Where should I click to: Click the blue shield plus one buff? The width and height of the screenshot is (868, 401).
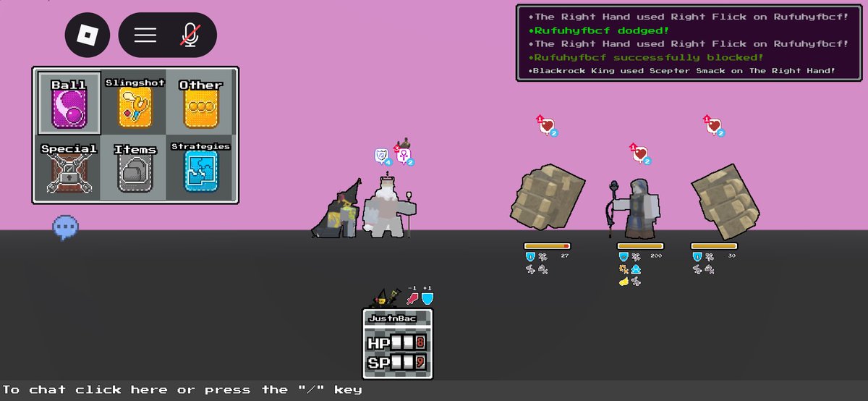click(427, 297)
